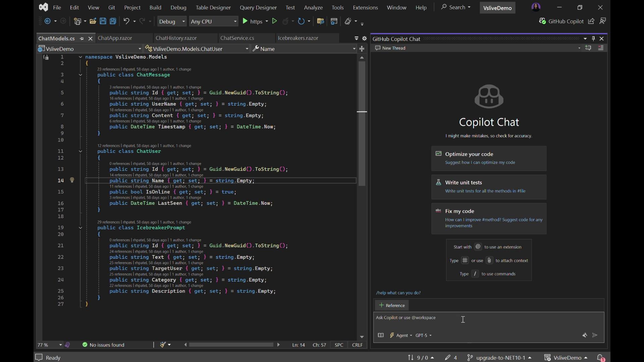Open the Search box in title bar
This screenshot has height=362, width=644.
(456, 7)
